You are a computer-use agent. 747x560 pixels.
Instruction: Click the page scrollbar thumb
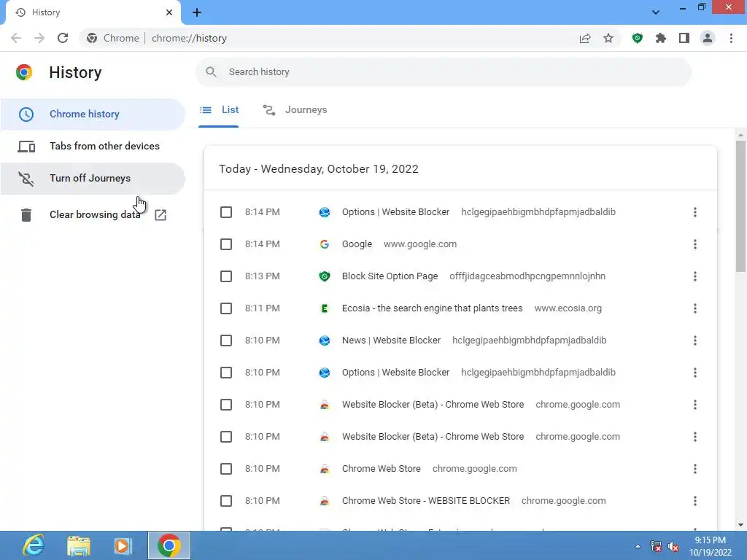[x=740, y=206]
